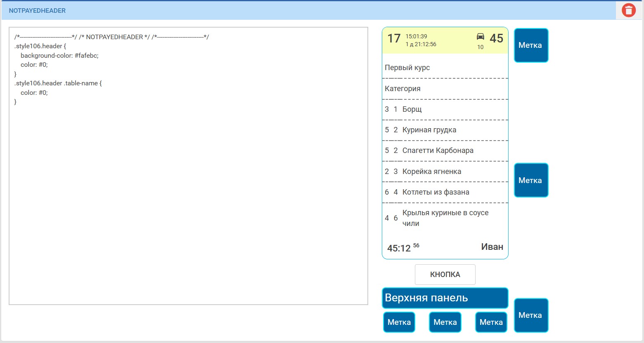Click the left Метка button under Верхняя панель
Image resolution: width=644 pixels, height=343 pixels.
(399, 322)
